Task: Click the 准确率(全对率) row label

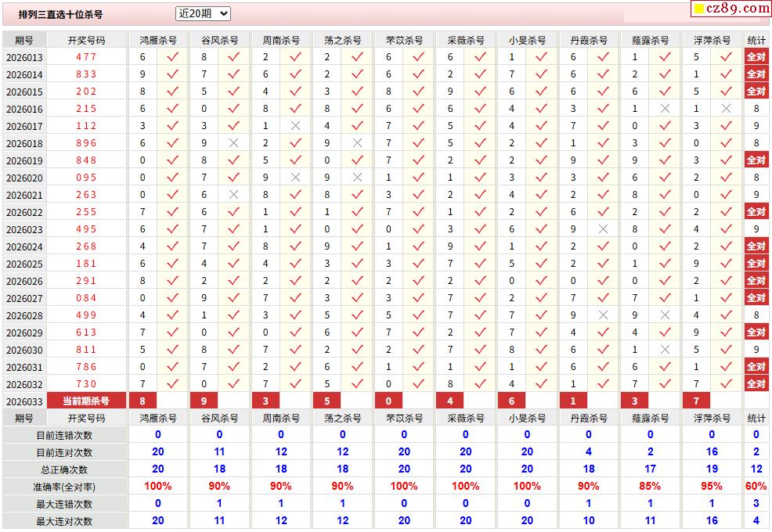Action: (64, 487)
